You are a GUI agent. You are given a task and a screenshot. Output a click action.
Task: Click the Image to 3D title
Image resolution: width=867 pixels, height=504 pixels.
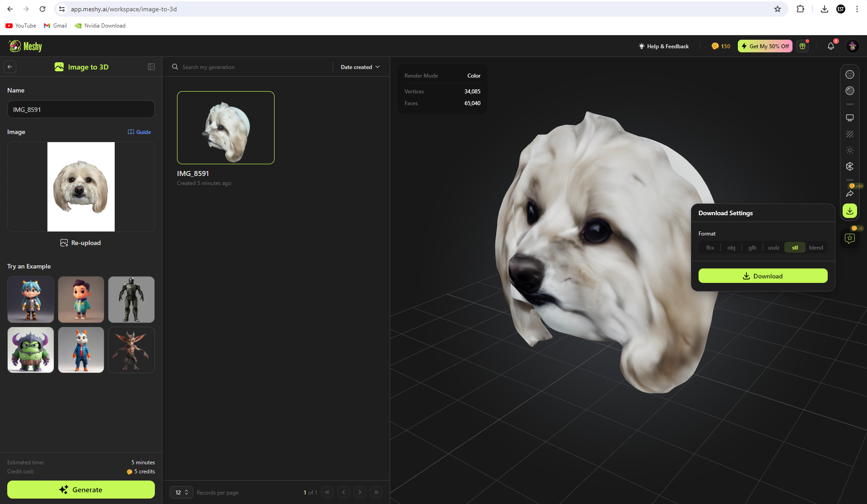click(x=88, y=67)
